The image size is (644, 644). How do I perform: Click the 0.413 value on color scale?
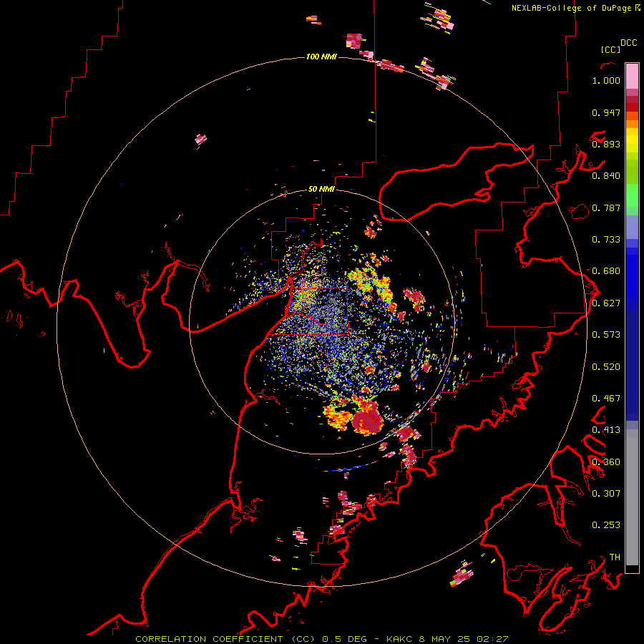tap(606, 430)
